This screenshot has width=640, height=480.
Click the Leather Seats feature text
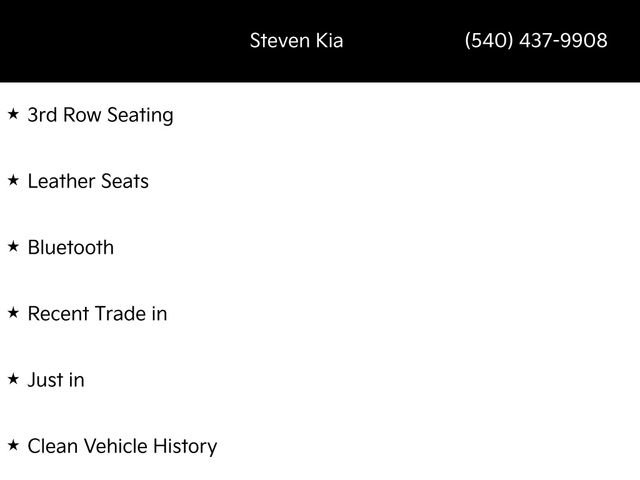click(x=88, y=181)
